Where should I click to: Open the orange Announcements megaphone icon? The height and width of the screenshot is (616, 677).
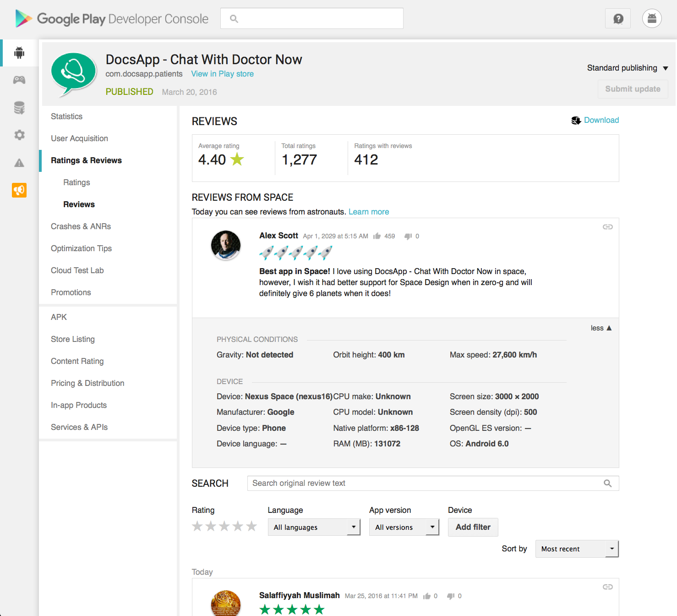[x=19, y=190]
